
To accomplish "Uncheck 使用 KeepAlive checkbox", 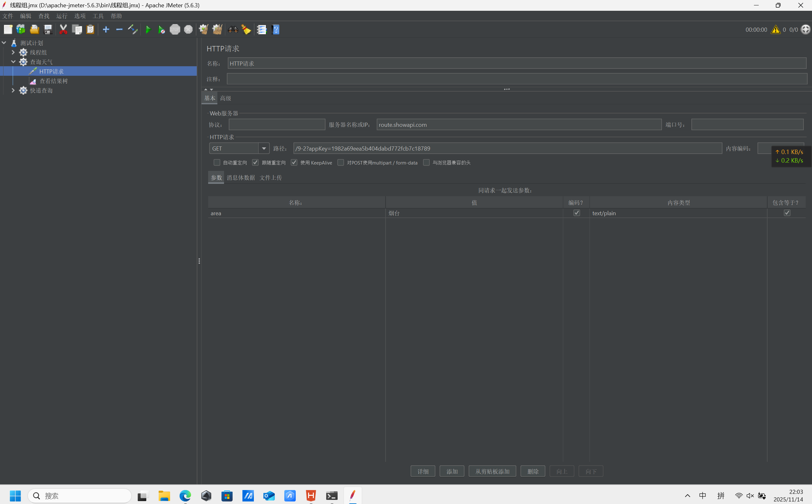I will coord(294,163).
